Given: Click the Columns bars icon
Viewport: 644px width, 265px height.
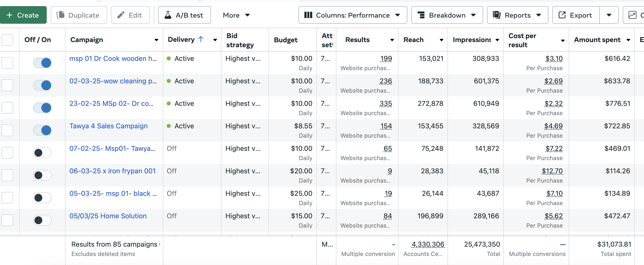Looking at the screenshot, I should 308,15.
